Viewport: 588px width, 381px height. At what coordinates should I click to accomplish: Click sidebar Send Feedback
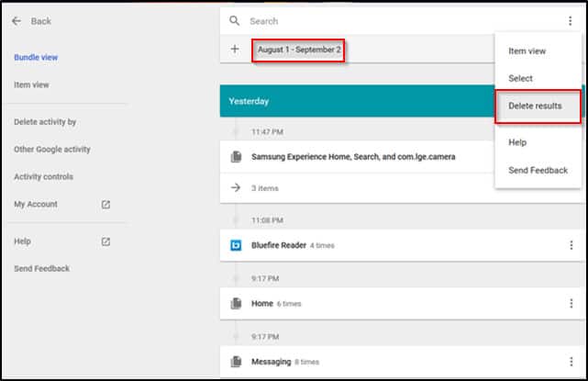pyautogui.click(x=41, y=269)
